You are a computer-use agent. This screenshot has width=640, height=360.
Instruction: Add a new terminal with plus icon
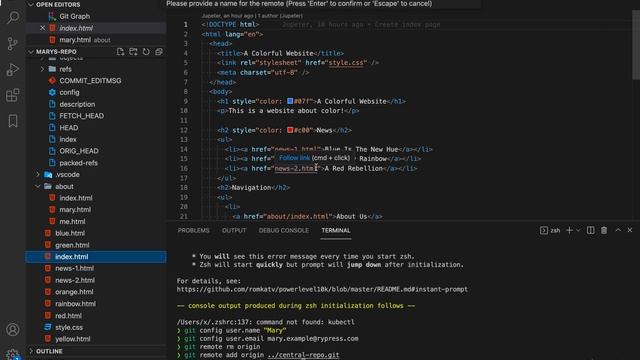pyautogui.click(x=569, y=230)
